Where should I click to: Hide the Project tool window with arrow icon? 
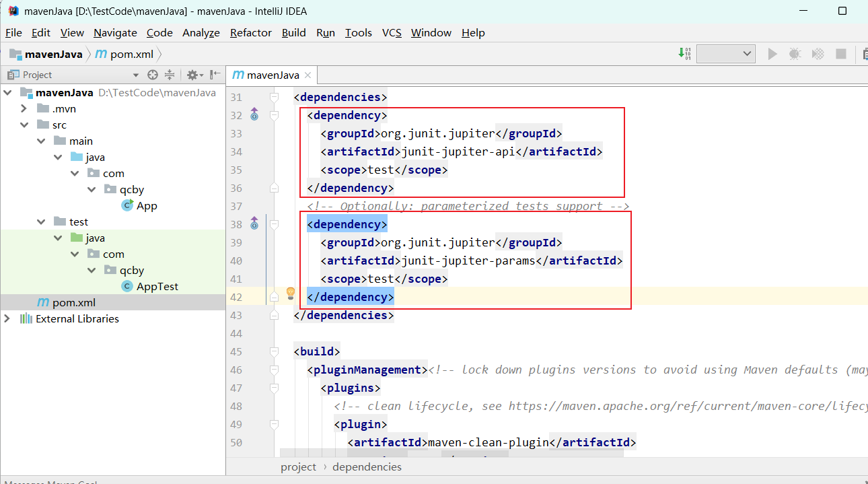(x=215, y=75)
